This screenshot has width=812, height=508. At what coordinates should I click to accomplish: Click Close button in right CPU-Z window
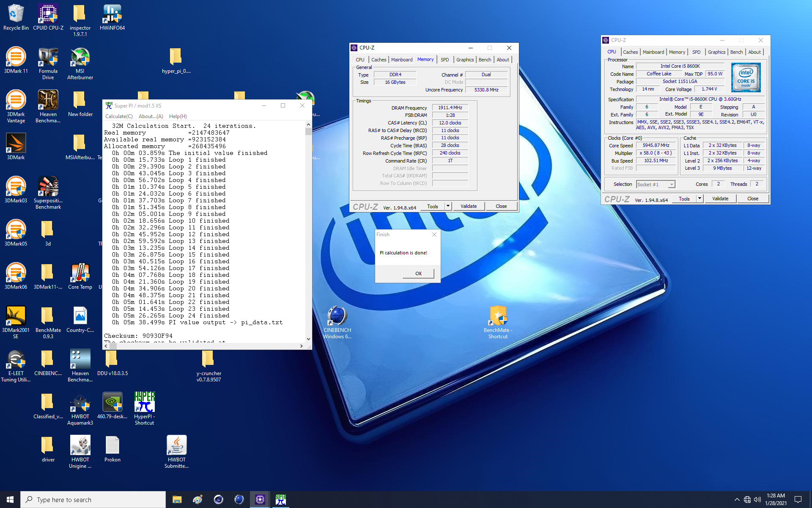tap(753, 199)
